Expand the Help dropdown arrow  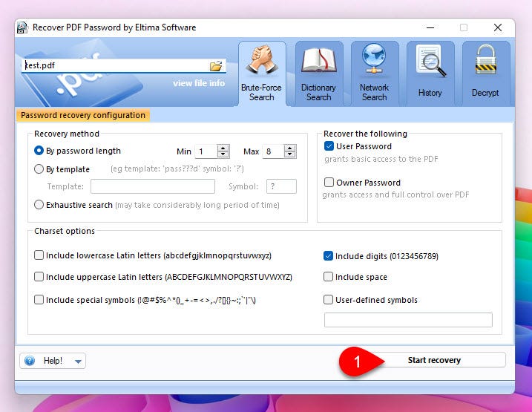coord(78,361)
